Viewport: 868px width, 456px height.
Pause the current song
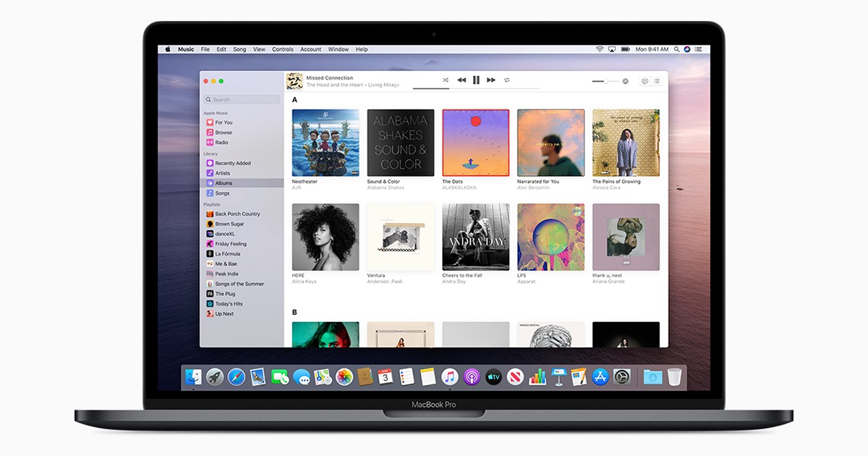[476, 80]
